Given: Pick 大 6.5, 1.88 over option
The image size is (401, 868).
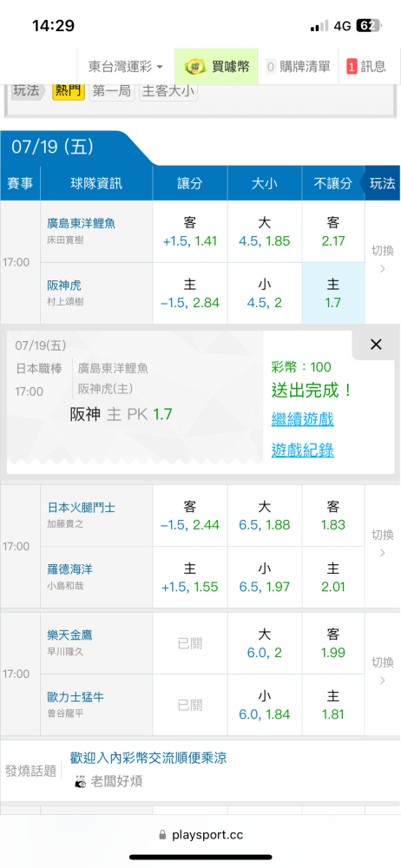Looking at the screenshot, I should (x=265, y=516).
